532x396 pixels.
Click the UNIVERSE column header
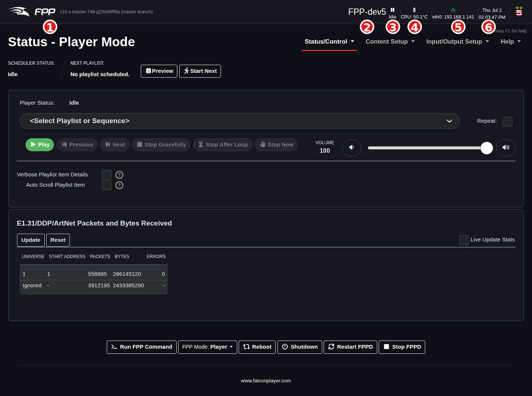tap(33, 257)
